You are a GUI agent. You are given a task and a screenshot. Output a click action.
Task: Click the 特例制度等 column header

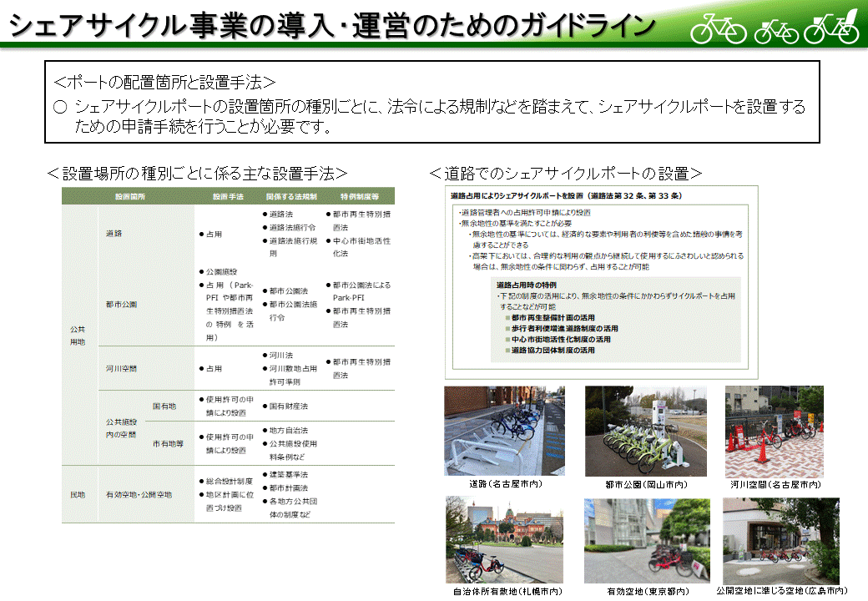point(359,197)
